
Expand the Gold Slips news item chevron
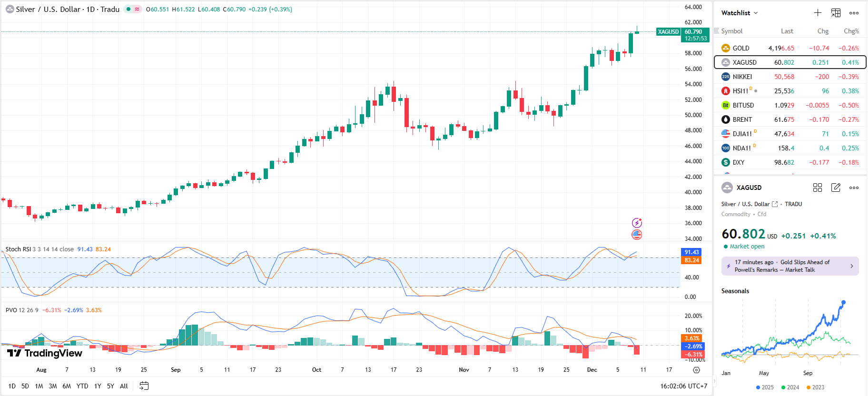tap(851, 266)
